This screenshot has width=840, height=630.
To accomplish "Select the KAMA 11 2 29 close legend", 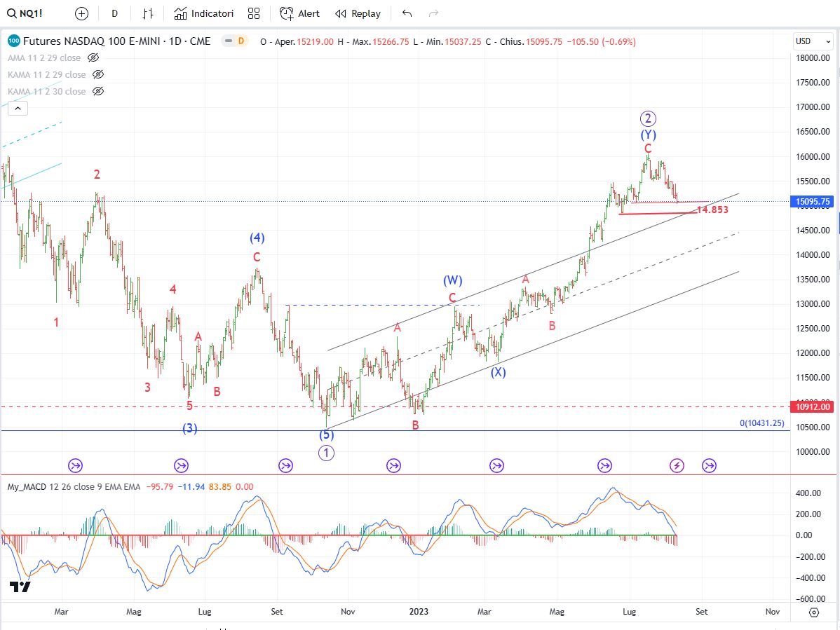I will (x=46, y=74).
